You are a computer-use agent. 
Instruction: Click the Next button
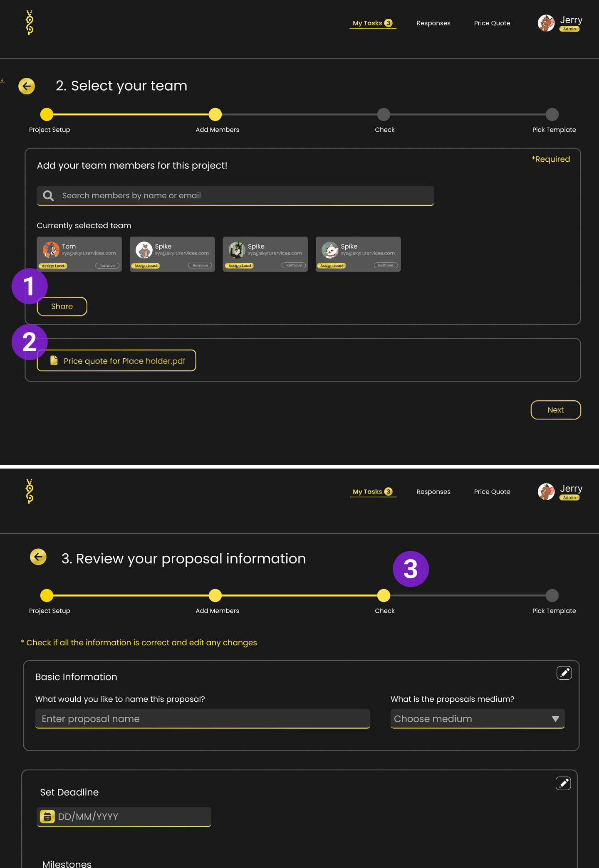(x=556, y=410)
